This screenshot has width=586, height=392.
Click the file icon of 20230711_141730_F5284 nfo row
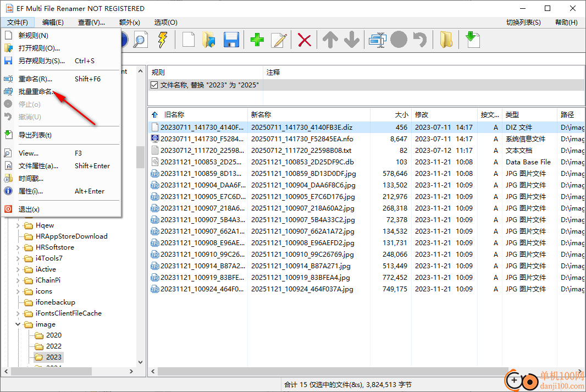(154, 139)
